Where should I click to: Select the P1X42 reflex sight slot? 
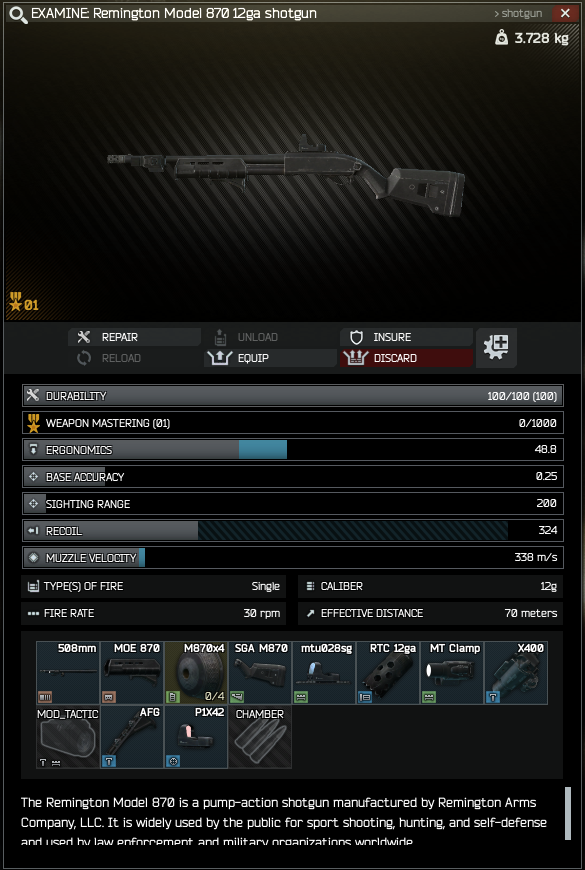point(196,737)
